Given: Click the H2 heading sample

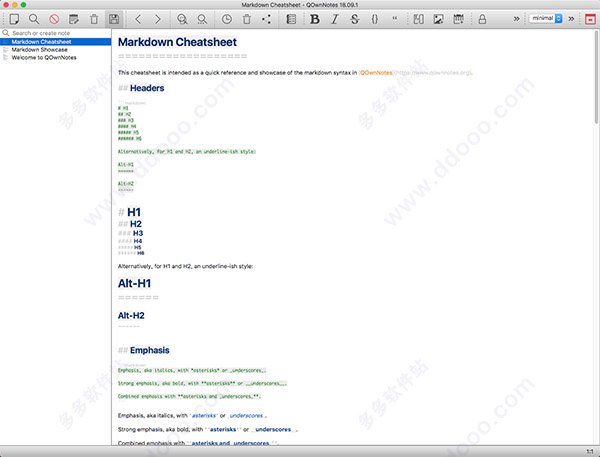Looking at the screenshot, I should pyautogui.click(x=136, y=224).
